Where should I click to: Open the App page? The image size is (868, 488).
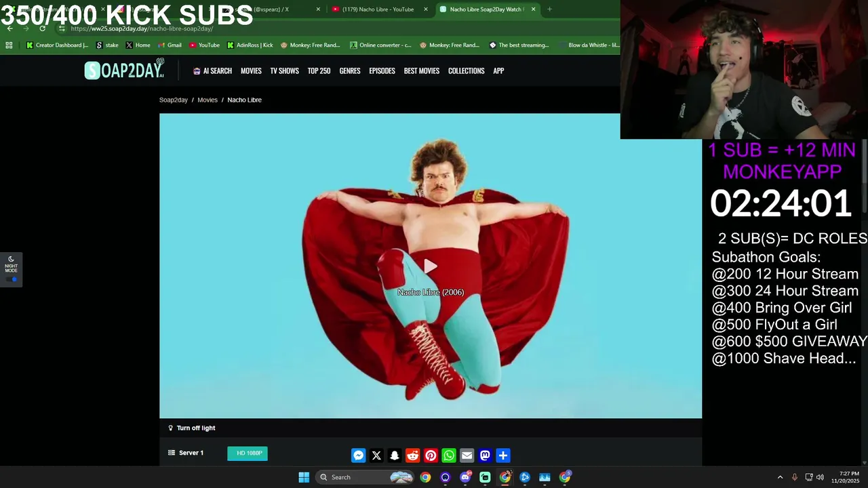click(498, 70)
